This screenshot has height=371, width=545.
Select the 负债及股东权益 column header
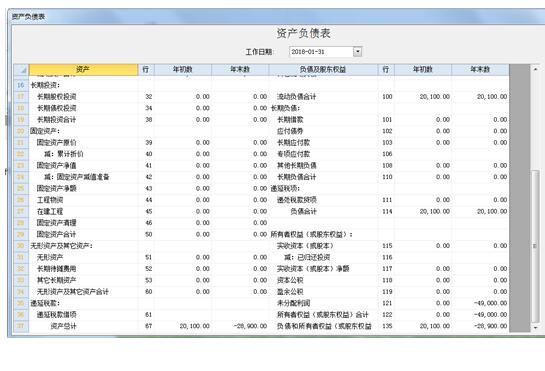323,70
